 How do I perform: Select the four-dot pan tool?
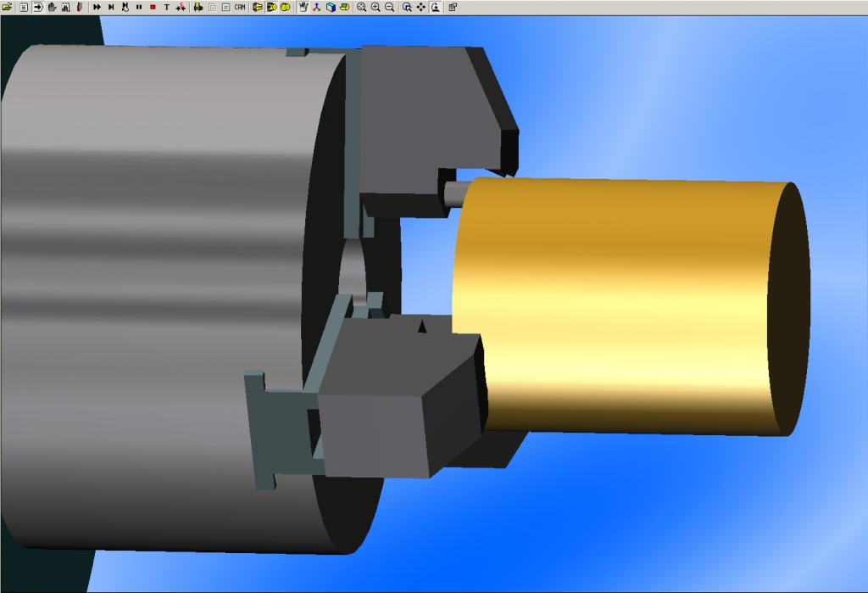point(420,7)
